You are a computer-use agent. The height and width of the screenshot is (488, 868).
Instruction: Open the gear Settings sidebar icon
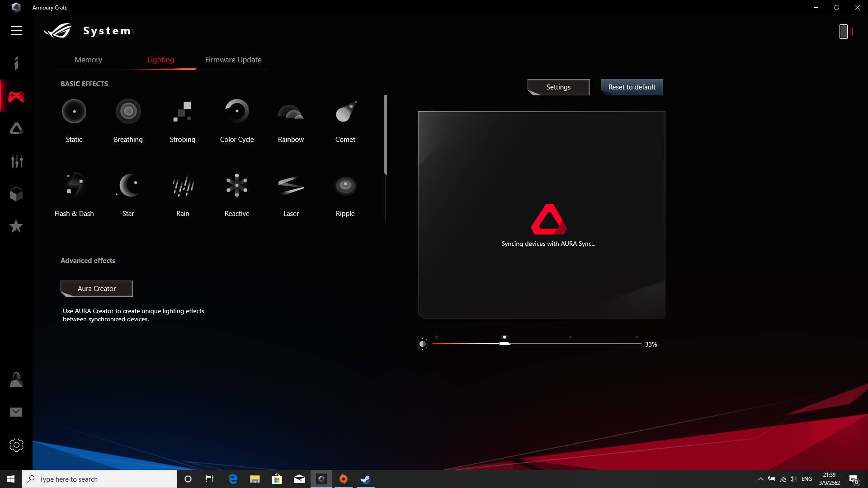click(x=16, y=445)
